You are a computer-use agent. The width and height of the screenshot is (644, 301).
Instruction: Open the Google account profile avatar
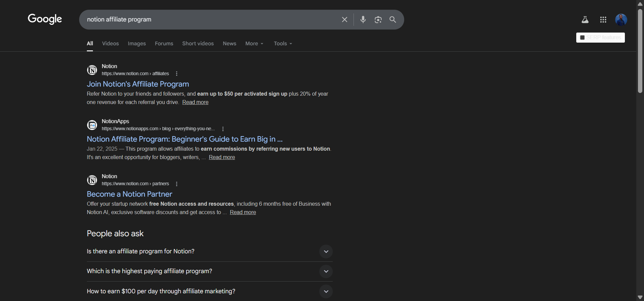621,20
